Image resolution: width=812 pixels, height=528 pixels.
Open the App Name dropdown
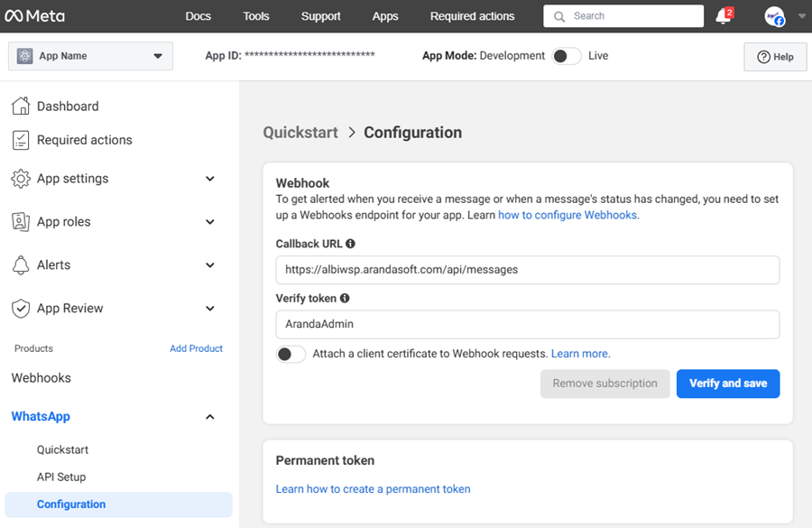click(x=90, y=56)
